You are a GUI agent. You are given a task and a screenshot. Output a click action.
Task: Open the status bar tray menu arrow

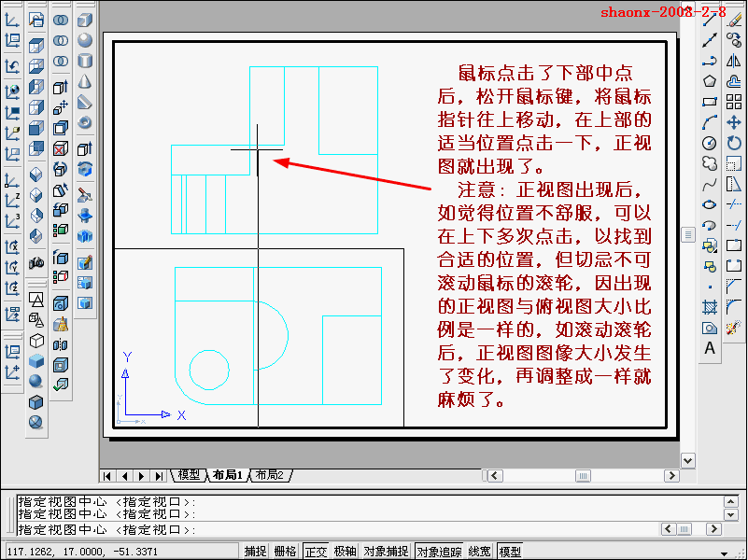724,553
